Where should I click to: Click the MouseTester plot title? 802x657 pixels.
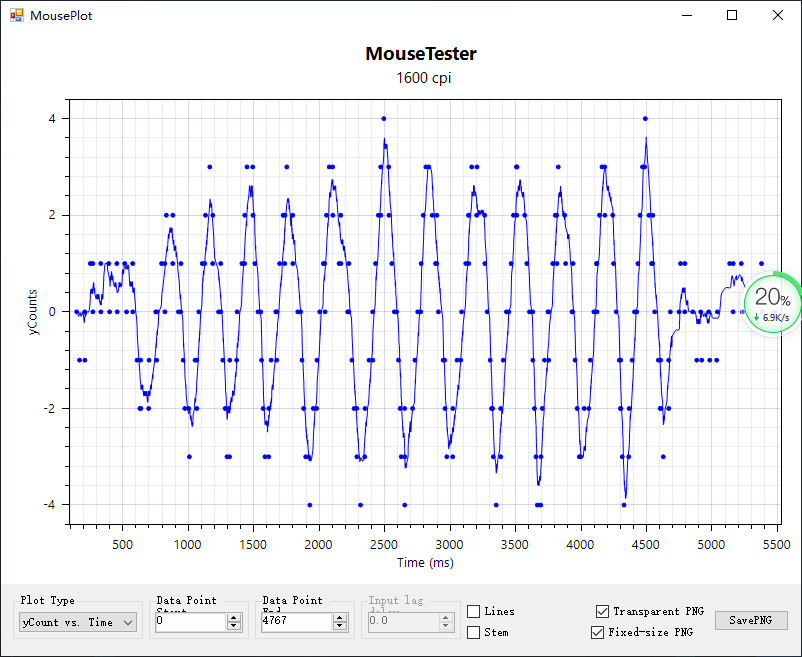pyautogui.click(x=421, y=54)
